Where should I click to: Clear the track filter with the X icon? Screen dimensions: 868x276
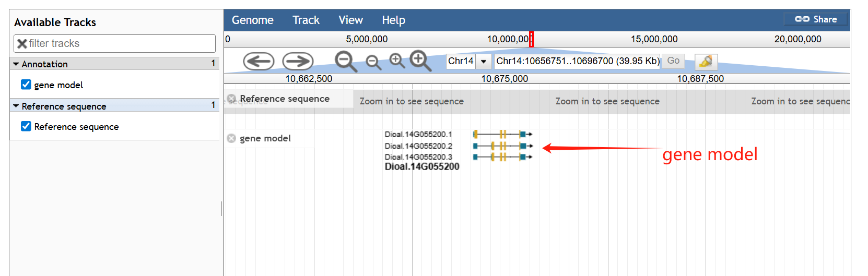(22, 44)
